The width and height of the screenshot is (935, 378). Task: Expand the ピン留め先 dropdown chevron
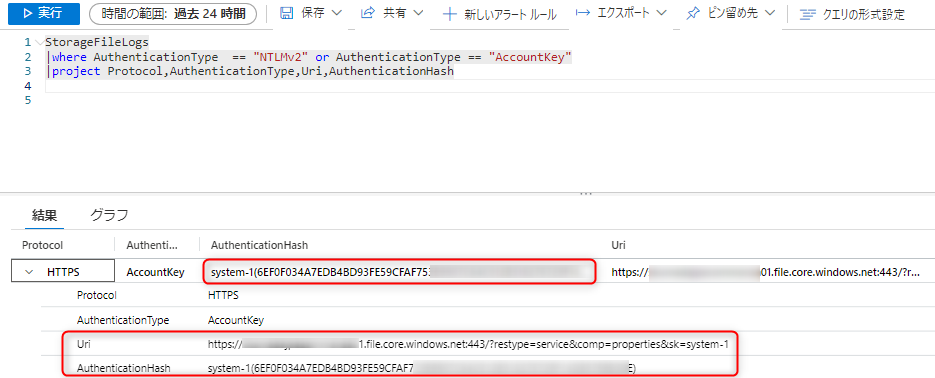pos(770,13)
